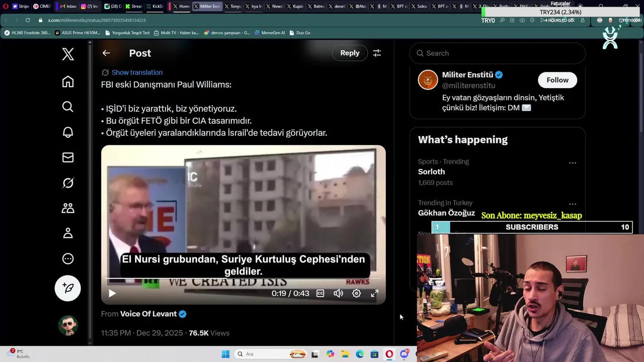
Task: Open Communities people icon in sidebar
Action: [68, 208]
